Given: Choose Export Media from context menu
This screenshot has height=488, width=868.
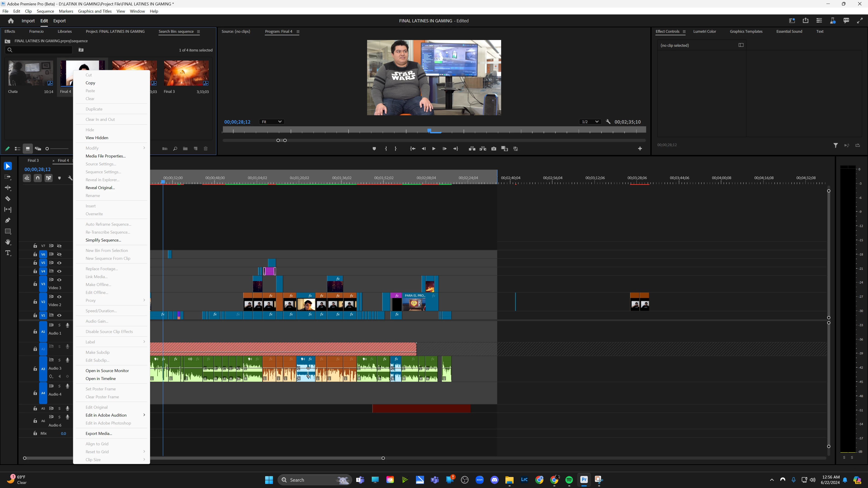Looking at the screenshot, I should (99, 434).
